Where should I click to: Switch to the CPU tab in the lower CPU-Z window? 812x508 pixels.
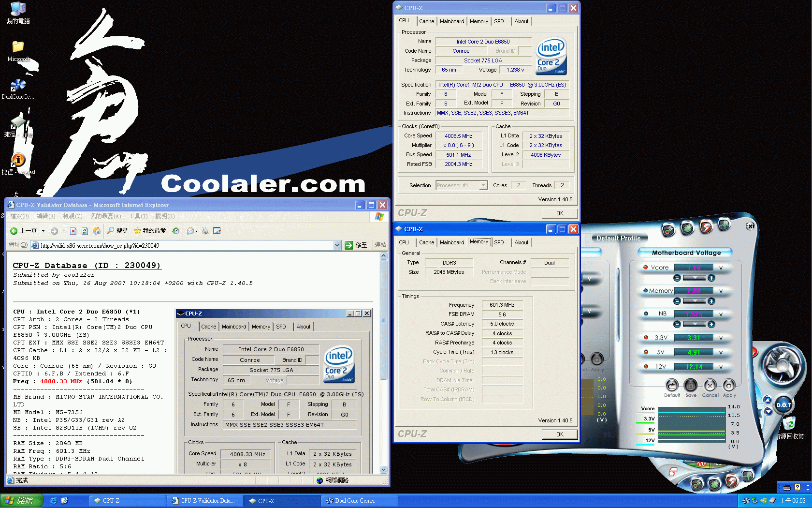click(404, 242)
